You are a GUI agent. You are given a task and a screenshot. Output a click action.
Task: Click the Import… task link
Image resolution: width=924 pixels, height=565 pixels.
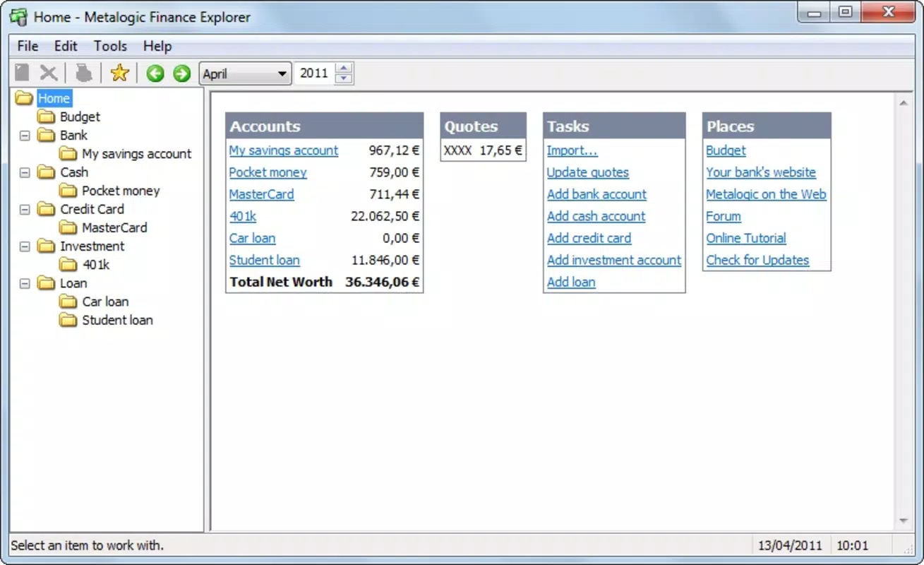(572, 150)
